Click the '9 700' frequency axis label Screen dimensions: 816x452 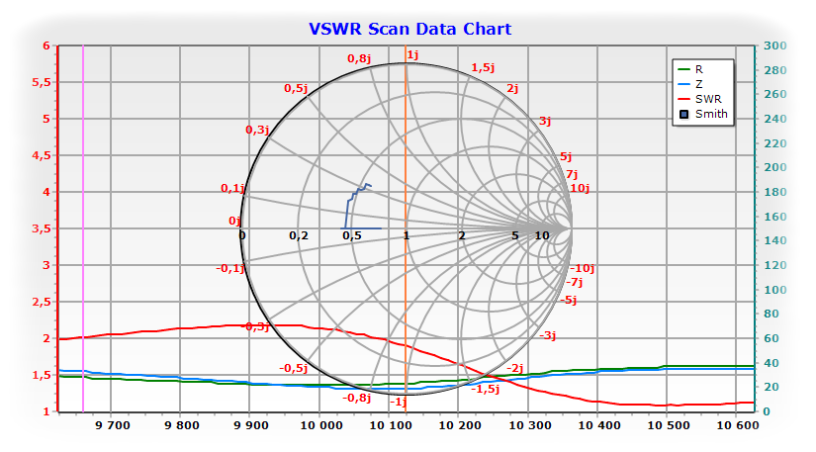click(x=112, y=425)
